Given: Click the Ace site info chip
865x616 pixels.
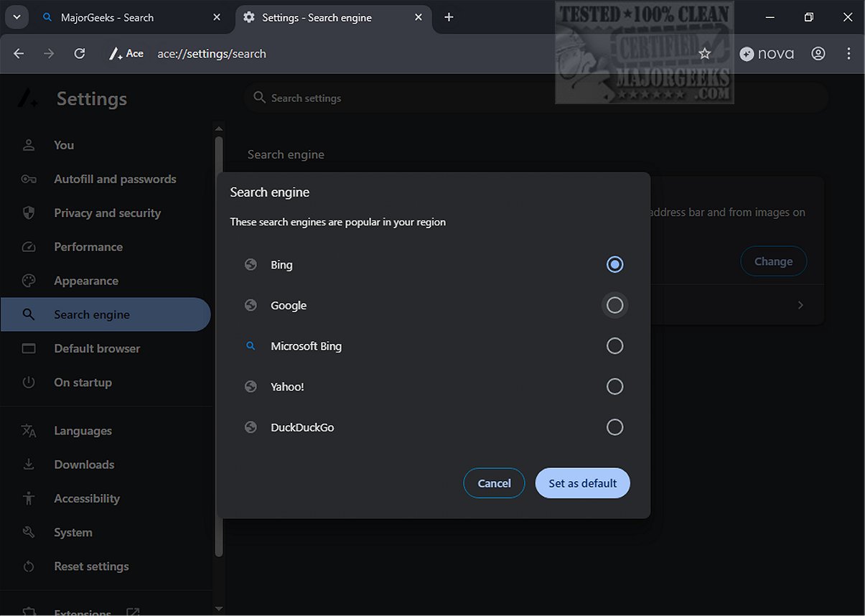Looking at the screenshot, I should (x=126, y=53).
